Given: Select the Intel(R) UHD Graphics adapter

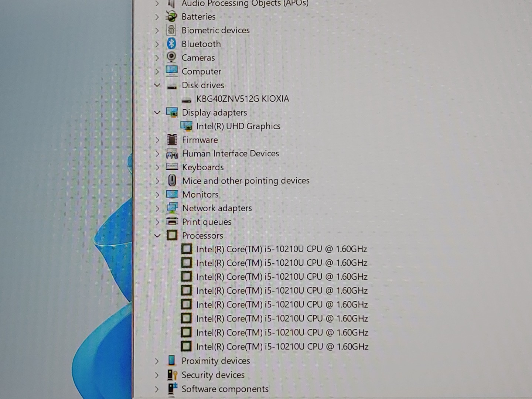Looking at the screenshot, I should pos(238,126).
